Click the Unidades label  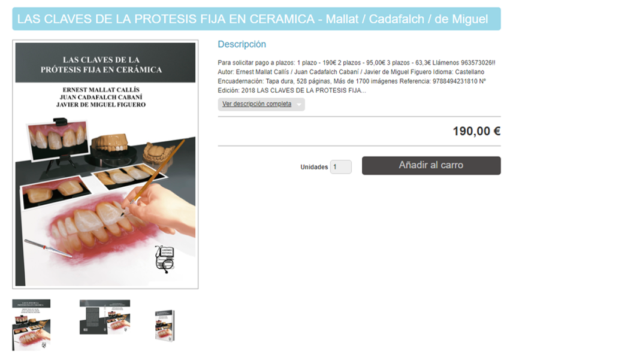point(314,167)
